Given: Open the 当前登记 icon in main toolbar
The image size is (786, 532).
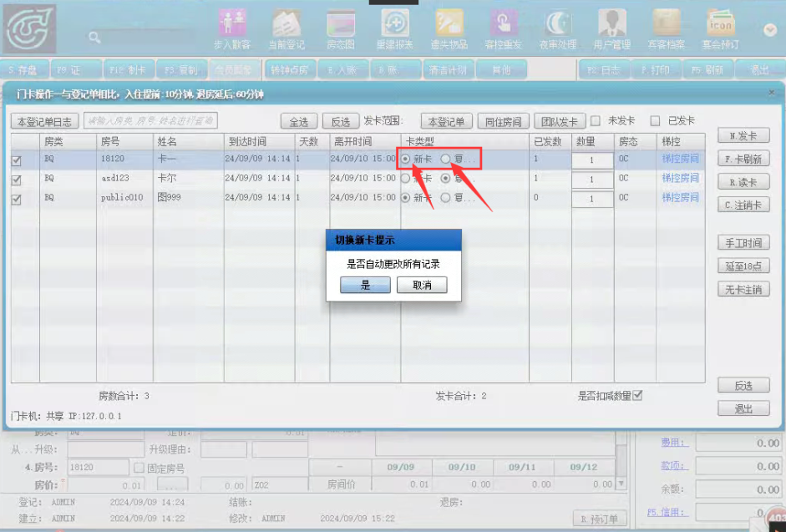Looking at the screenshot, I should [287, 29].
